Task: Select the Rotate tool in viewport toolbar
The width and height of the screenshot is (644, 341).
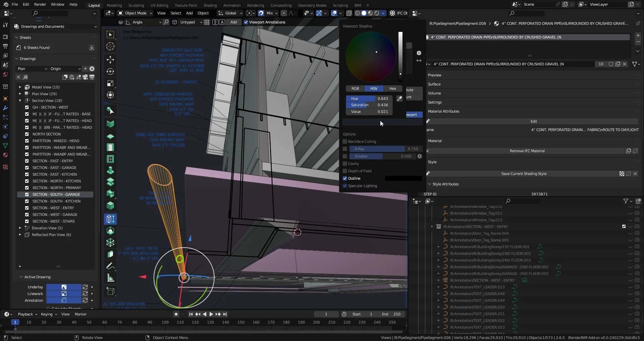Action: tap(110, 71)
